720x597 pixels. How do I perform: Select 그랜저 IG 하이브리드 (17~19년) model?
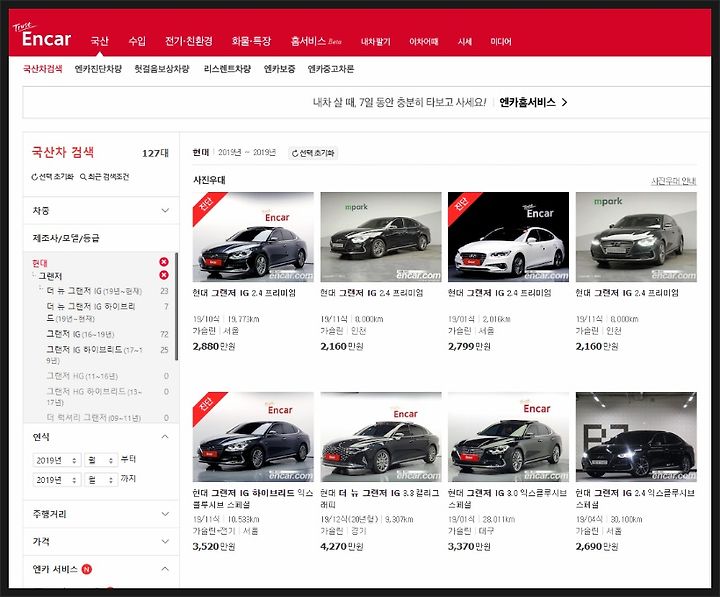coord(94,355)
